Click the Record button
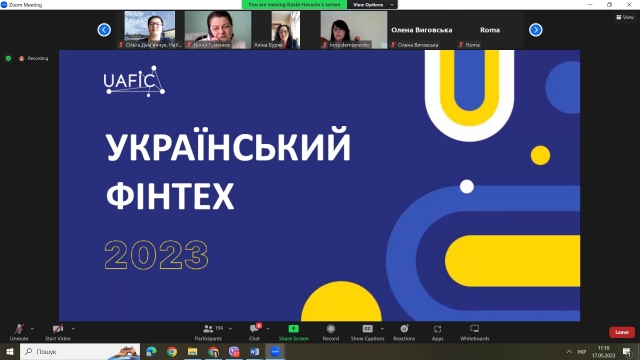The height and width of the screenshot is (360, 640). coord(331,332)
